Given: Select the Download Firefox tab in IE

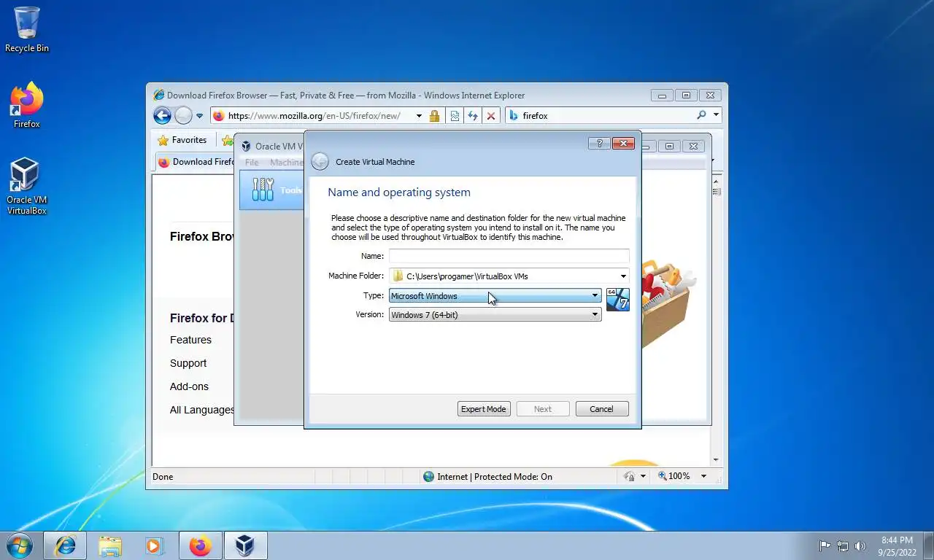Looking at the screenshot, I should tap(196, 162).
